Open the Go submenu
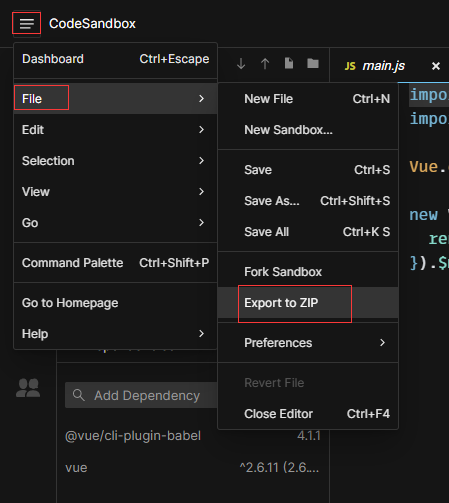Viewport: 449px width, 503px height. tap(115, 223)
